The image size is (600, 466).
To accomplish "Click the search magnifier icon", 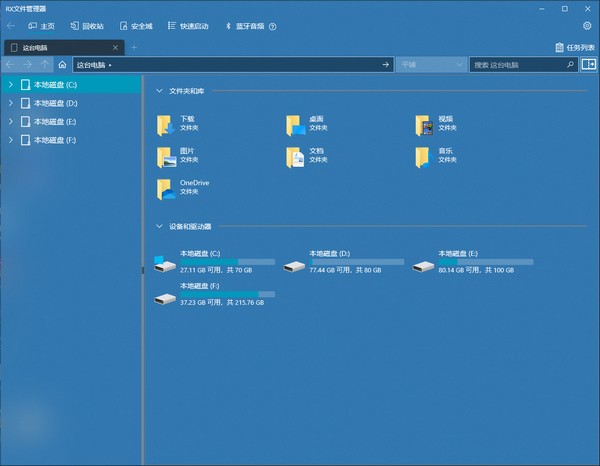I will click(x=570, y=65).
